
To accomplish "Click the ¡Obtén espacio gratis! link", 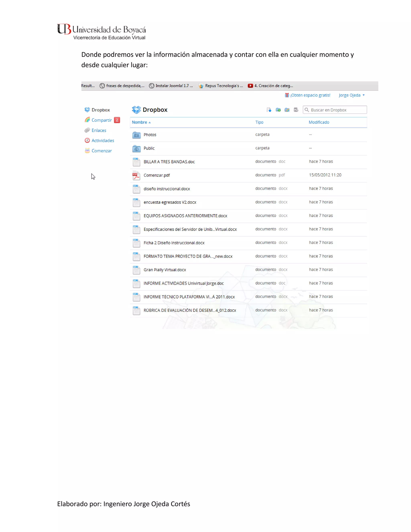I will [310, 95].
